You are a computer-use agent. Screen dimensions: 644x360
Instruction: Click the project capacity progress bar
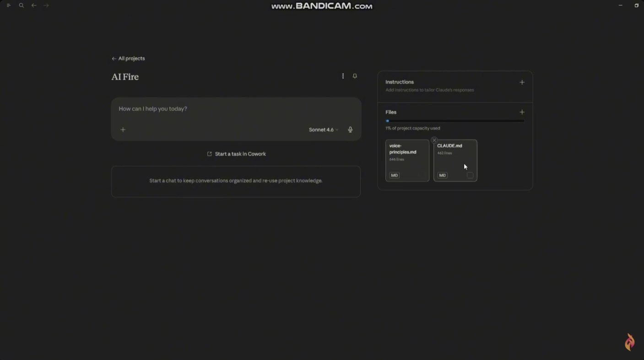455,121
